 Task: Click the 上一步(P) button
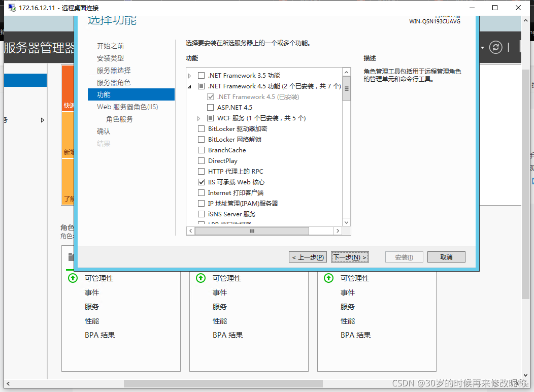pyautogui.click(x=308, y=257)
